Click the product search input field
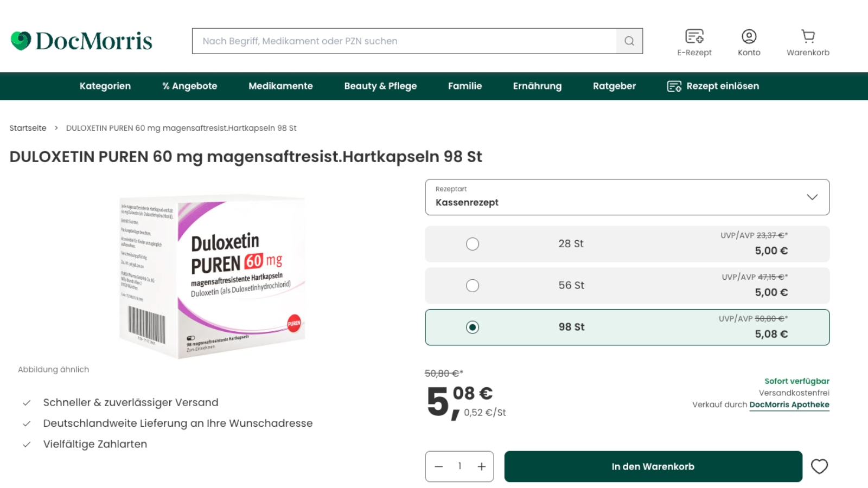The height and width of the screenshot is (488, 868). (x=404, y=41)
